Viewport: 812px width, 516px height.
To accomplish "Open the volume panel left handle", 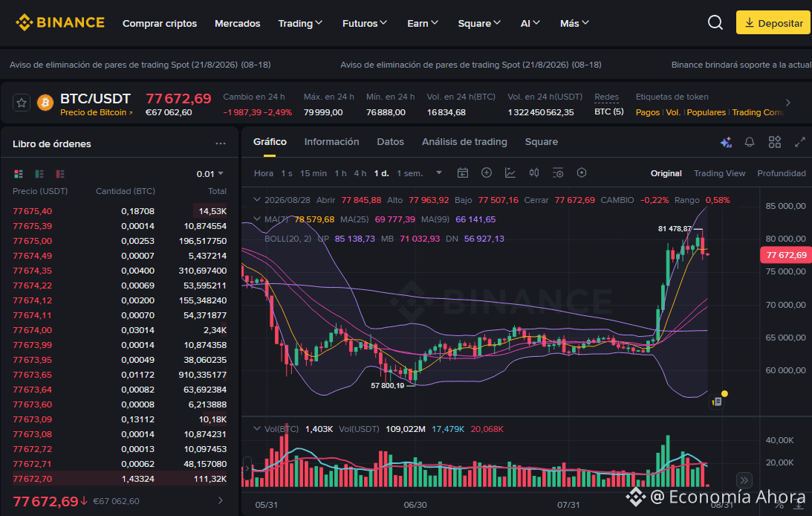I will tap(247, 468).
